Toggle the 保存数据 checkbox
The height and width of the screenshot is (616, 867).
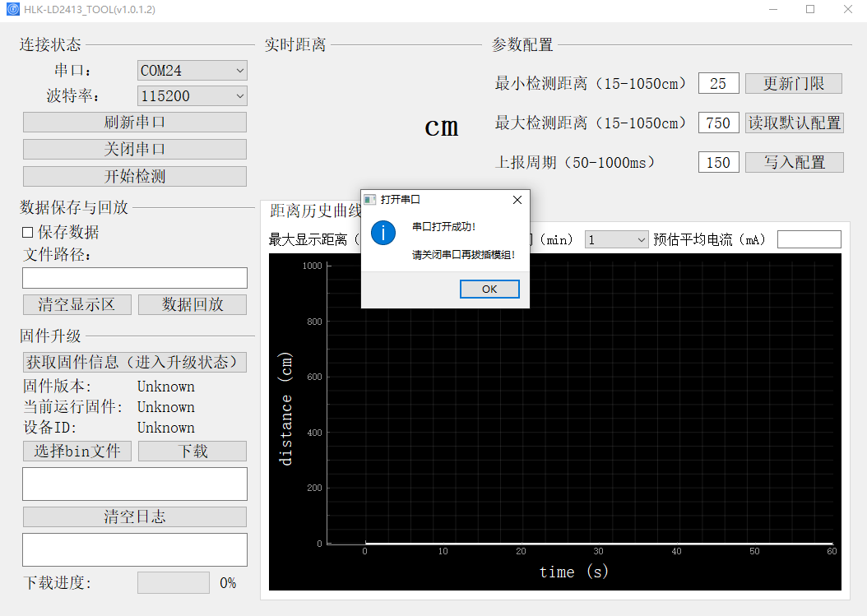[28, 233]
